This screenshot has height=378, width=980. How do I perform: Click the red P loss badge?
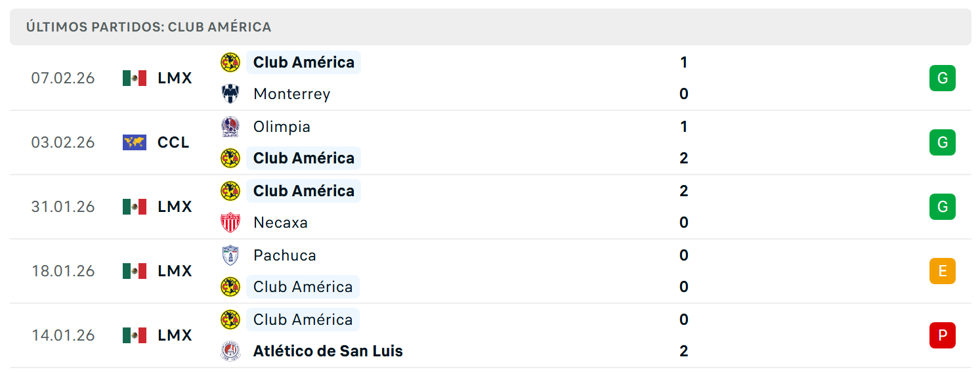(x=943, y=335)
